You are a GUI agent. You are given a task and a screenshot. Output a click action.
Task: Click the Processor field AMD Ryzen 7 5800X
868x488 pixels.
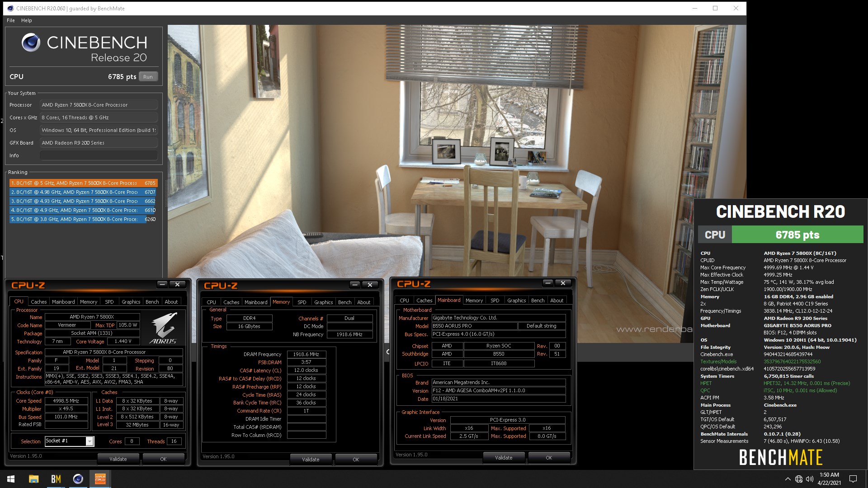coord(99,105)
